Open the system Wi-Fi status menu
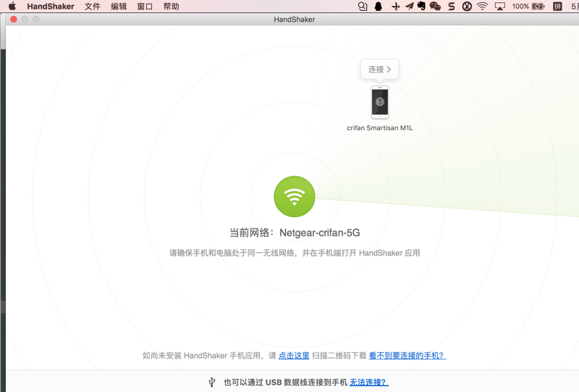 (x=482, y=7)
